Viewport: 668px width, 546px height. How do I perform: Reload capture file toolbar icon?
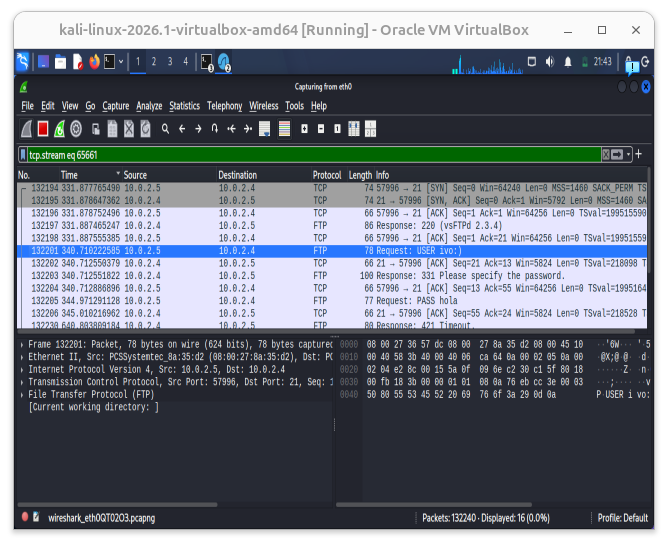click(x=145, y=129)
